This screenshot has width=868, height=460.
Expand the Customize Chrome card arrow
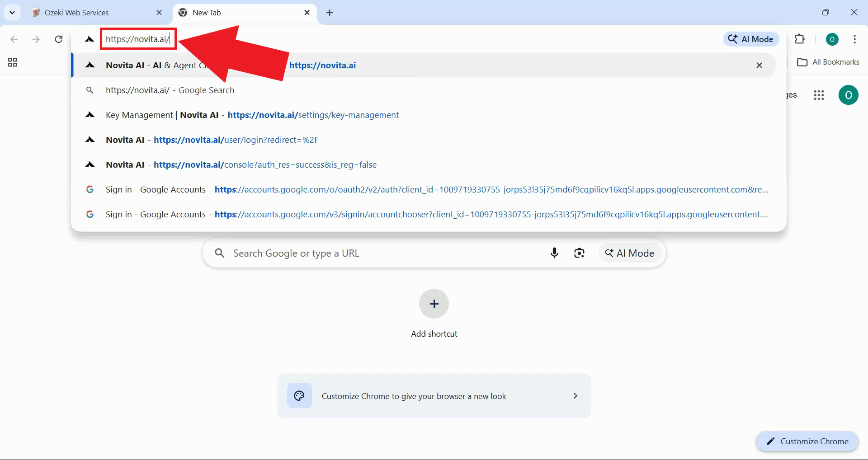pos(575,396)
